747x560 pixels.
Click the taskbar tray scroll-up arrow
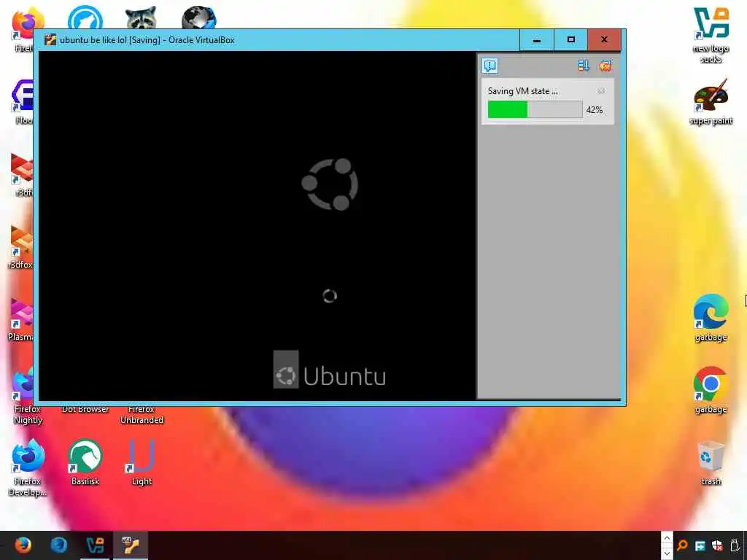[x=667, y=538]
